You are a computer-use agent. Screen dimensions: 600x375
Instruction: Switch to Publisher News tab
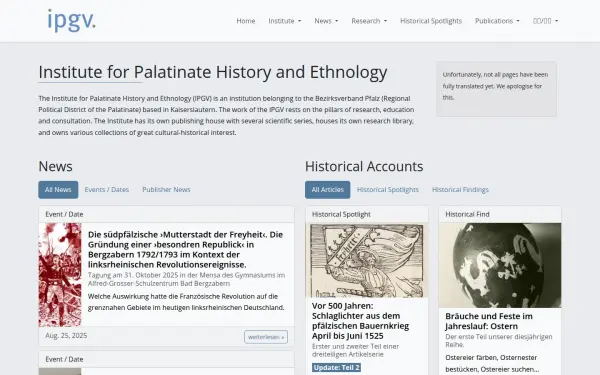pyautogui.click(x=166, y=190)
